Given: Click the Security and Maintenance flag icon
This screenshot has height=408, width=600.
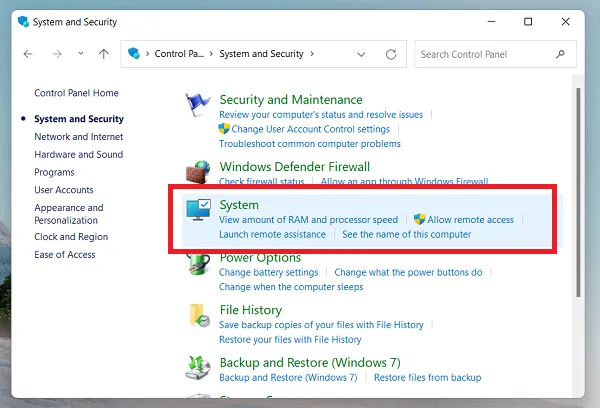Looking at the screenshot, I should pyautogui.click(x=200, y=106).
